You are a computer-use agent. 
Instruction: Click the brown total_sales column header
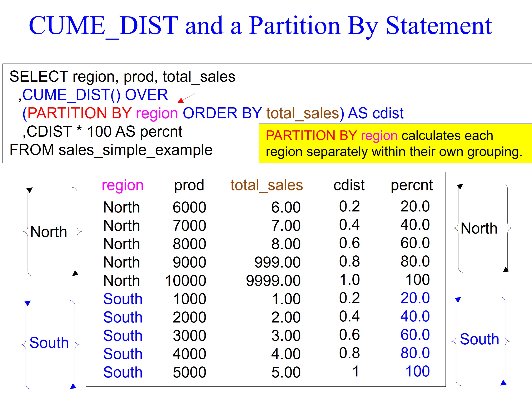coord(266,185)
